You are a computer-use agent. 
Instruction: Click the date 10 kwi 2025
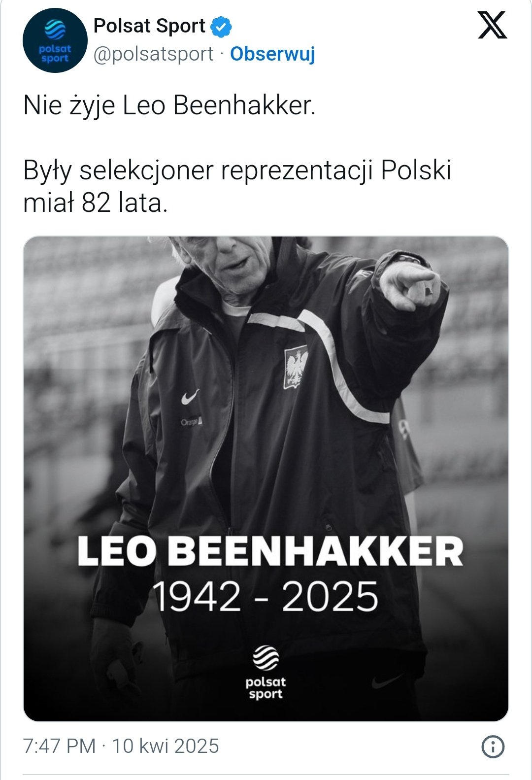tap(166, 746)
